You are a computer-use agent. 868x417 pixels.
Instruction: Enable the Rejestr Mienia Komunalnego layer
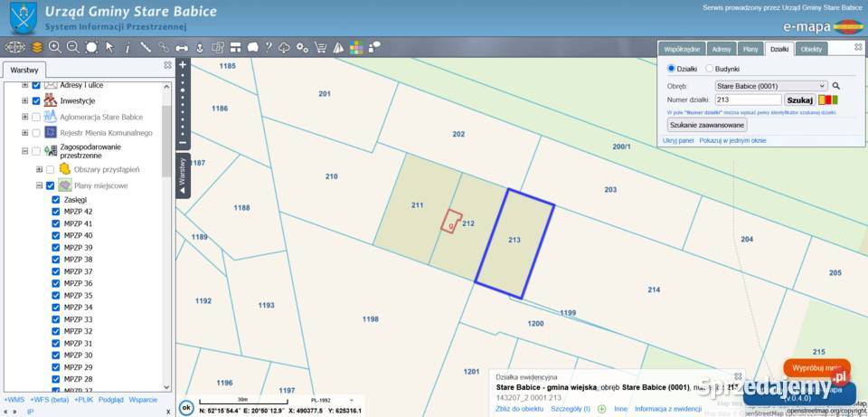pyautogui.click(x=36, y=133)
